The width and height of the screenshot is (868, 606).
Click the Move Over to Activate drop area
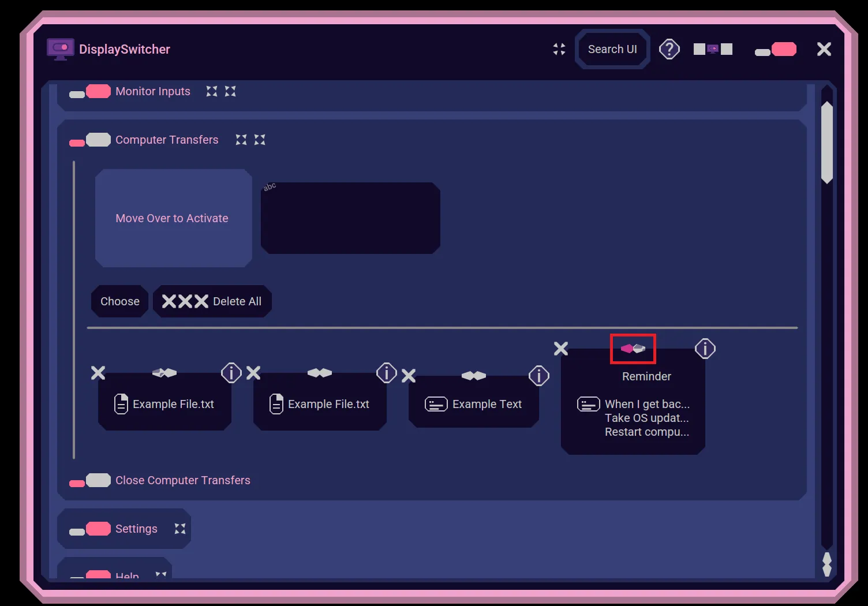(x=174, y=218)
